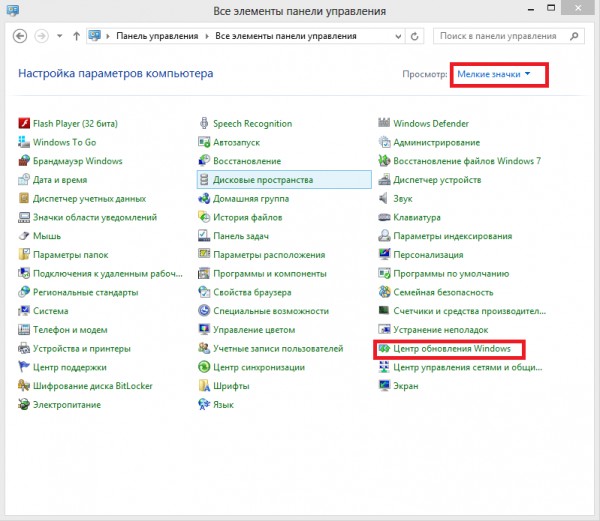The height and width of the screenshot is (521, 600).
Task: Open the Windows Defender icon
Action: (384, 124)
